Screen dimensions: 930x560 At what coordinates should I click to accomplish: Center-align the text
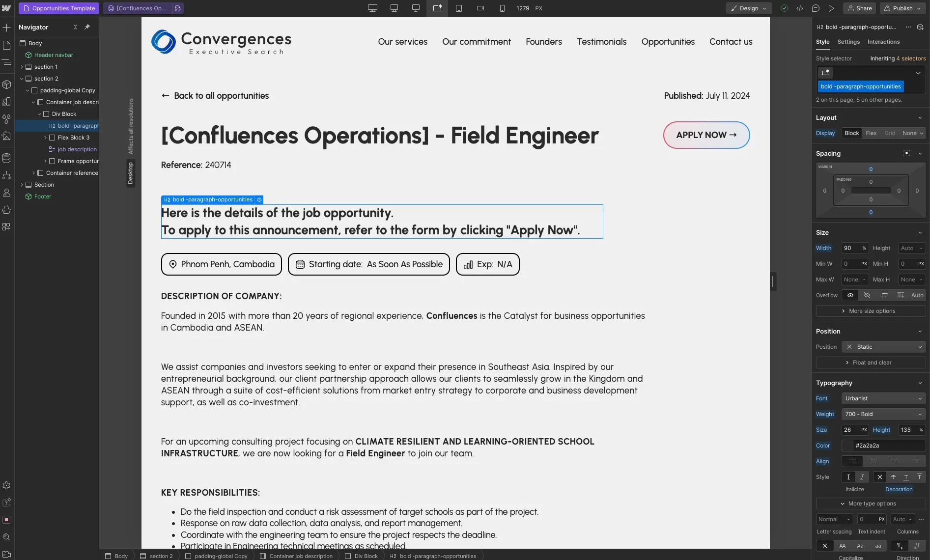pyautogui.click(x=873, y=461)
